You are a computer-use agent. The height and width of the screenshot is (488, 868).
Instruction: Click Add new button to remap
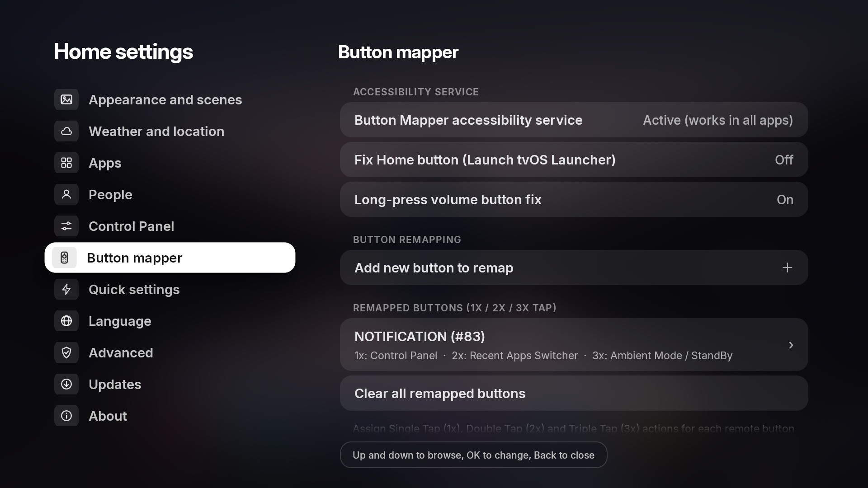pyautogui.click(x=574, y=267)
